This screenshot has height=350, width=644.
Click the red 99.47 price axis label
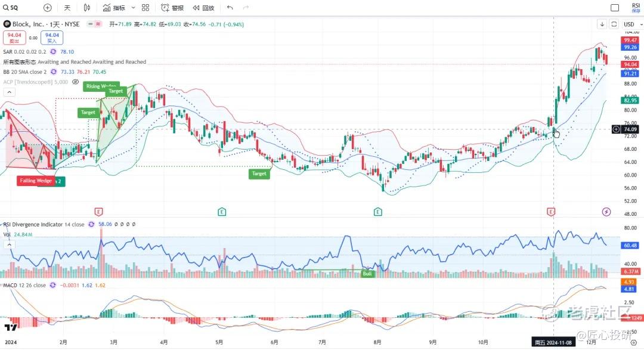point(630,40)
